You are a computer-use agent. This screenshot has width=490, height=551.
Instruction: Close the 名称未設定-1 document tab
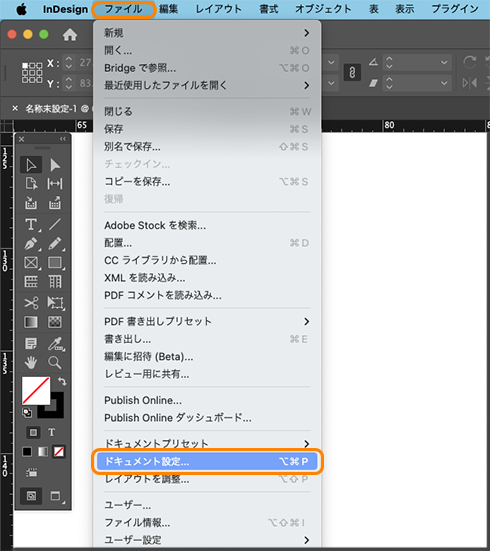pyautogui.click(x=15, y=109)
